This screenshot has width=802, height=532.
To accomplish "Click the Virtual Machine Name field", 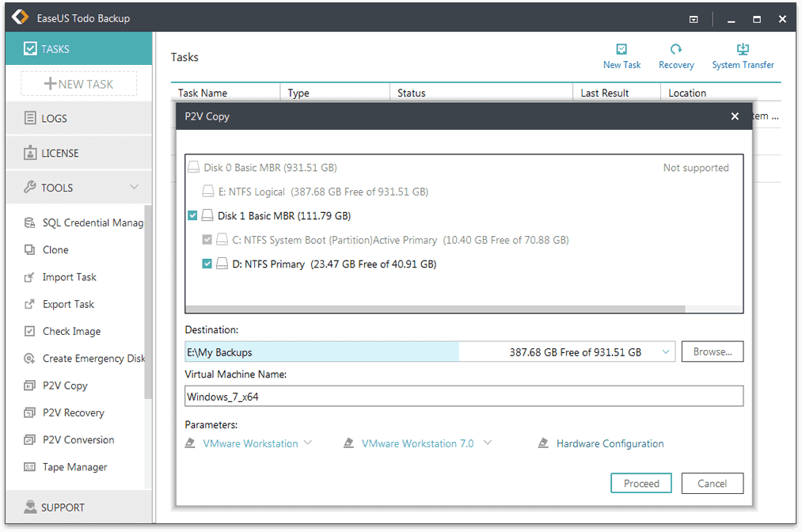I will [463, 396].
